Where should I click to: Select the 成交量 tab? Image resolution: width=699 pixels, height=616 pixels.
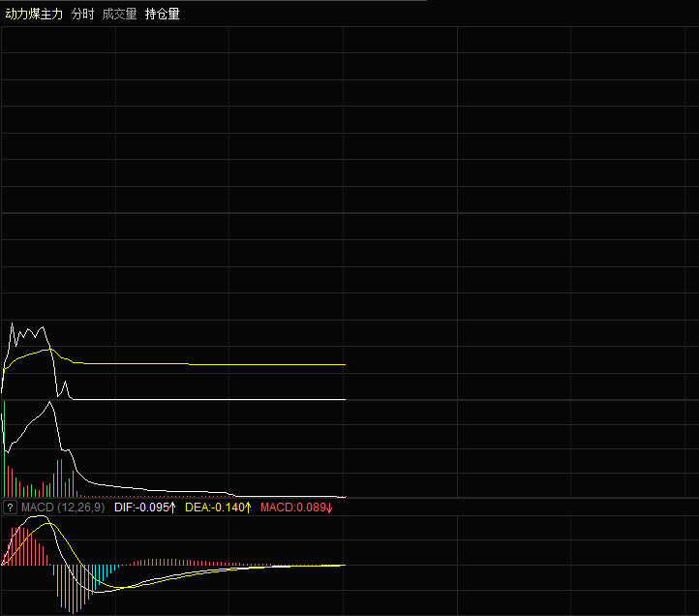point(119,15)
